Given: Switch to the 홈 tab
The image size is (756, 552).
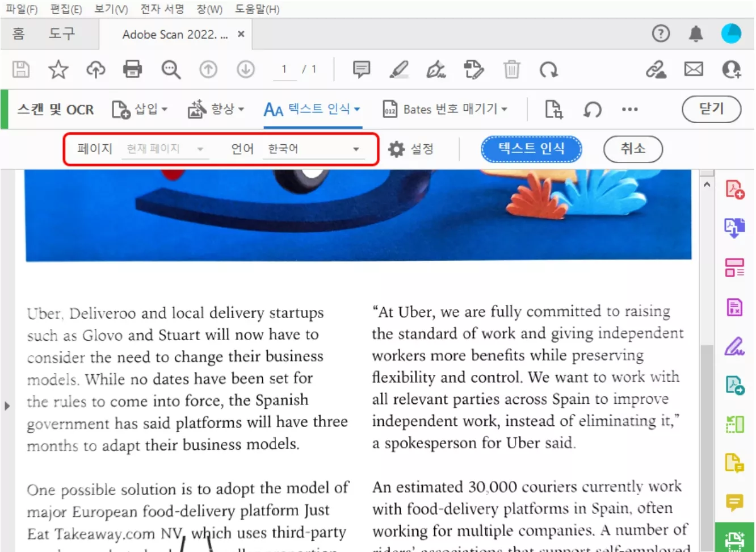Looking at the screenshot, I should [x=18, y=34].
